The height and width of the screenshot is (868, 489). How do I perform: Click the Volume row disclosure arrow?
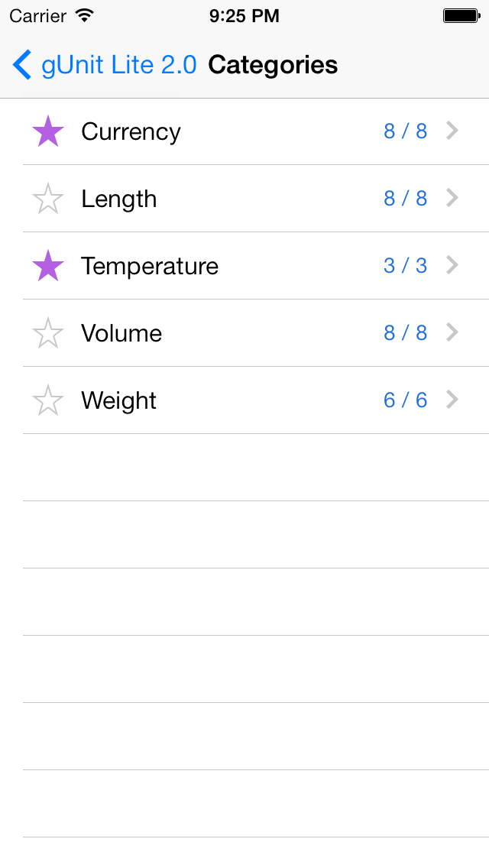[x=452, y=332]
